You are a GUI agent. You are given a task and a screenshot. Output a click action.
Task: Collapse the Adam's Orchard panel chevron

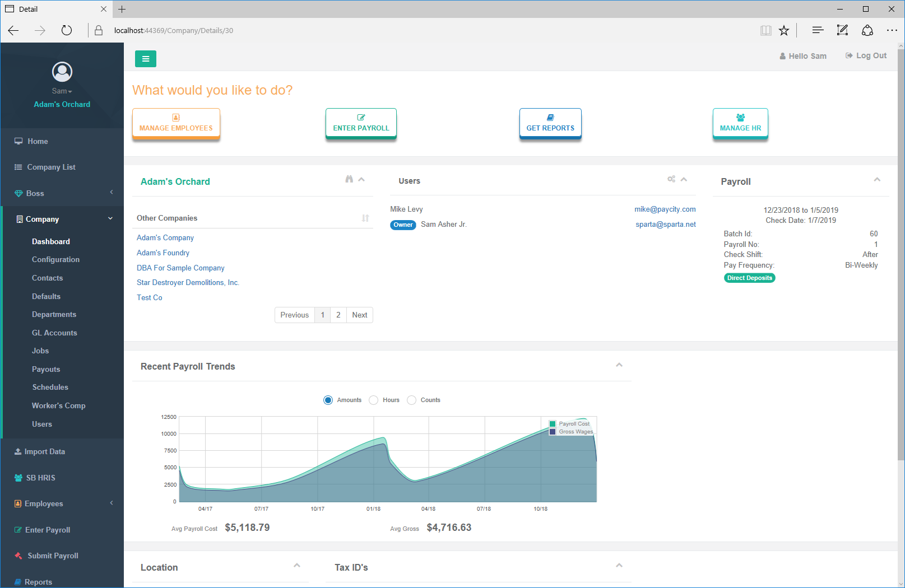point(361,179)
